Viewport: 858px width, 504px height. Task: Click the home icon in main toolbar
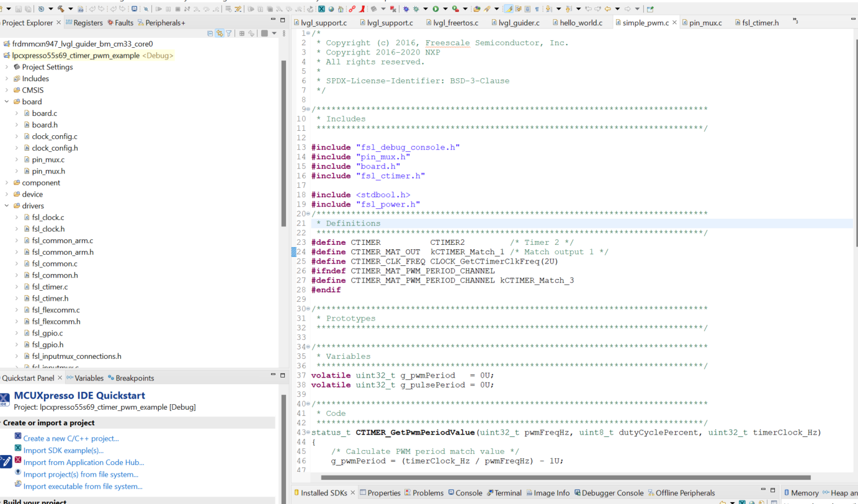[341, 9]
